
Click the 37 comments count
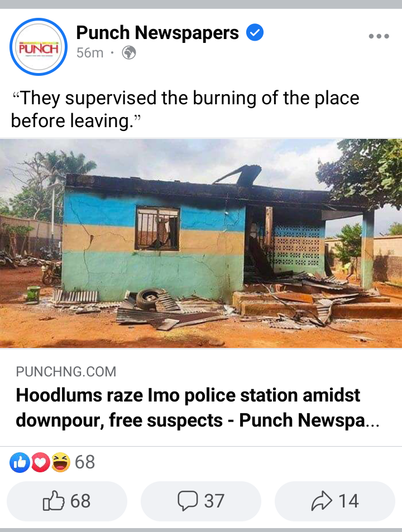(214, 501)
